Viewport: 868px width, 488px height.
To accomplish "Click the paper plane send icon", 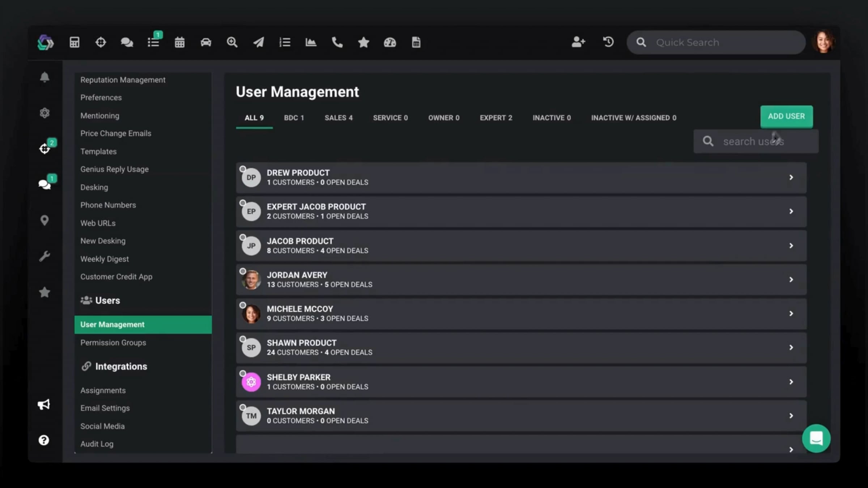I will click(x=258, y=42).
